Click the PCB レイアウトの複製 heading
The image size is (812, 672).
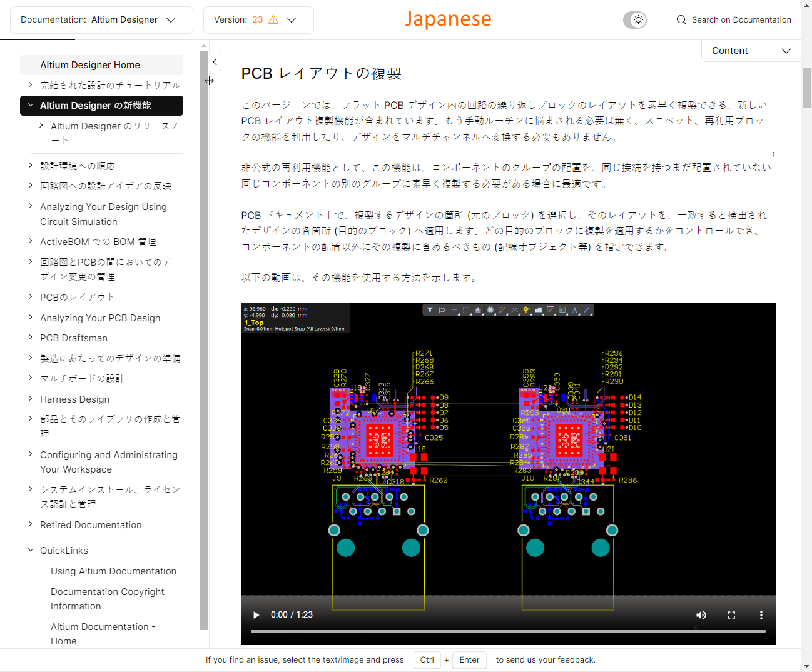pyautogui.click(x=322, y=74)
